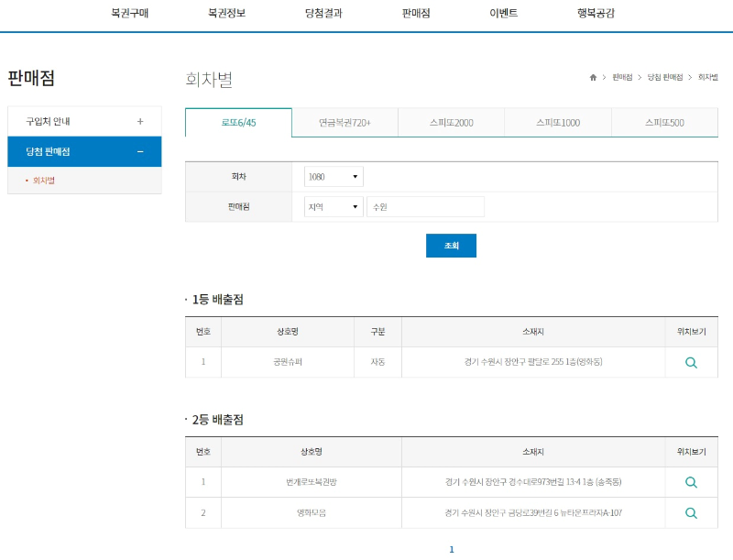Switch to the 스피또500 tab
This screenshot has width=733, height=560.
tap(662, 121)
